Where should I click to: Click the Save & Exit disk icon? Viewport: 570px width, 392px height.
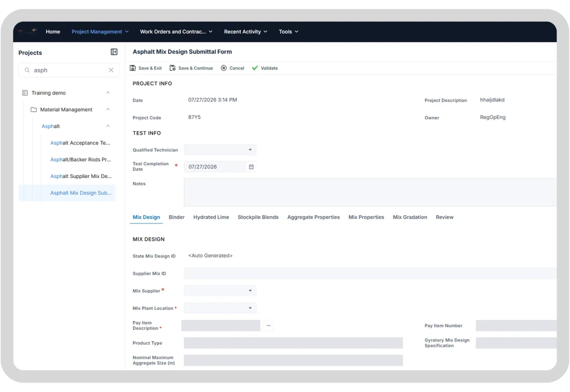pos(132,68)
